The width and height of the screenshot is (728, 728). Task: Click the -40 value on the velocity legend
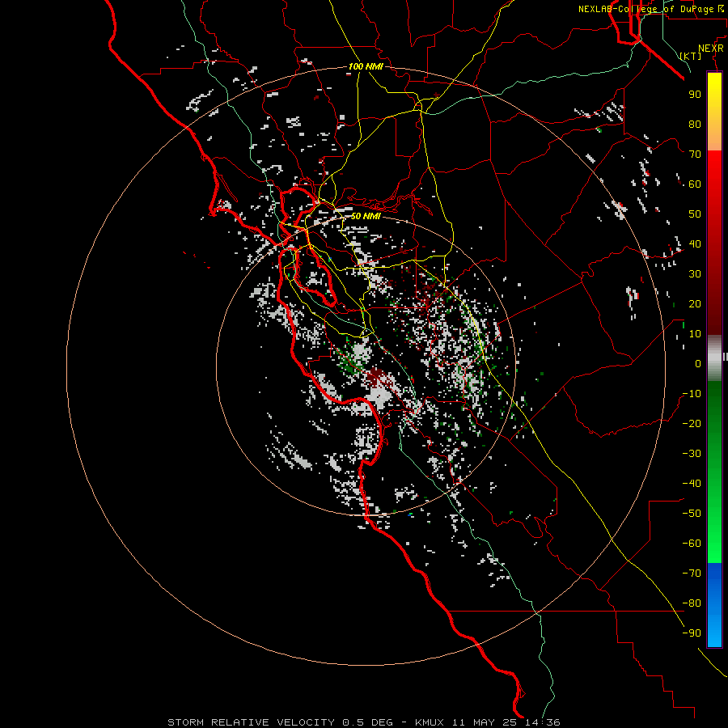pos(692,484)
